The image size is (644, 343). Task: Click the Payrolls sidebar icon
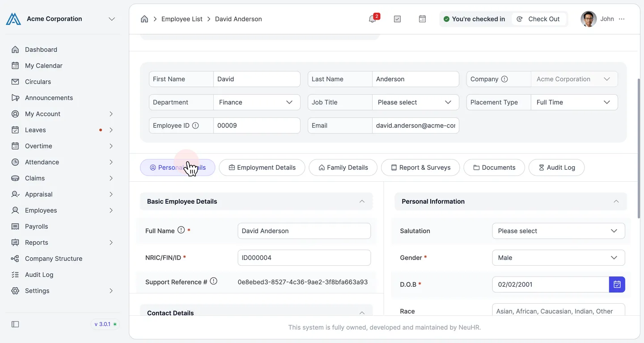[x=15, y=226]
